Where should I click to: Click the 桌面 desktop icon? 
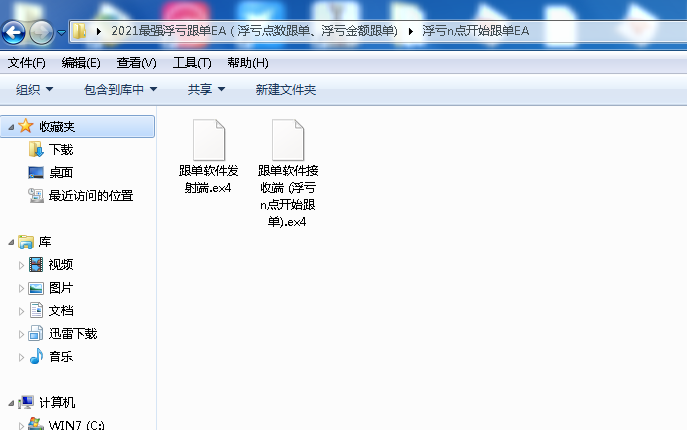pos(36,173)
